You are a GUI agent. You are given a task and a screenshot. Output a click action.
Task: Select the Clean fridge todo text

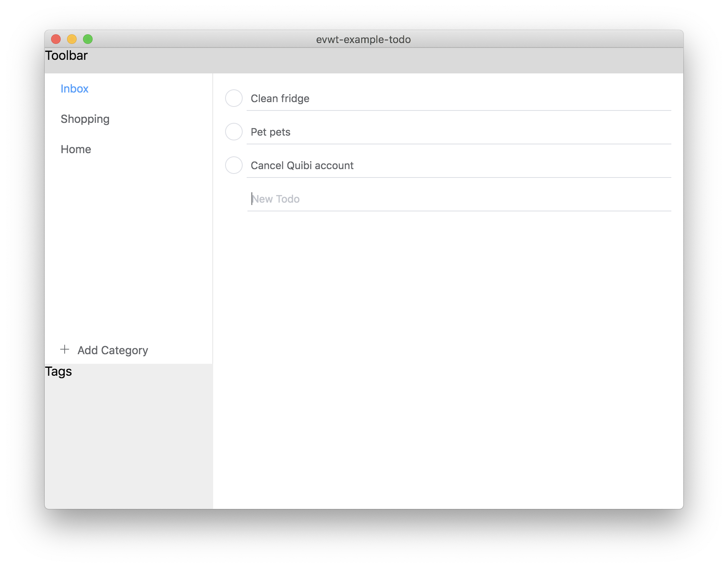280,99
